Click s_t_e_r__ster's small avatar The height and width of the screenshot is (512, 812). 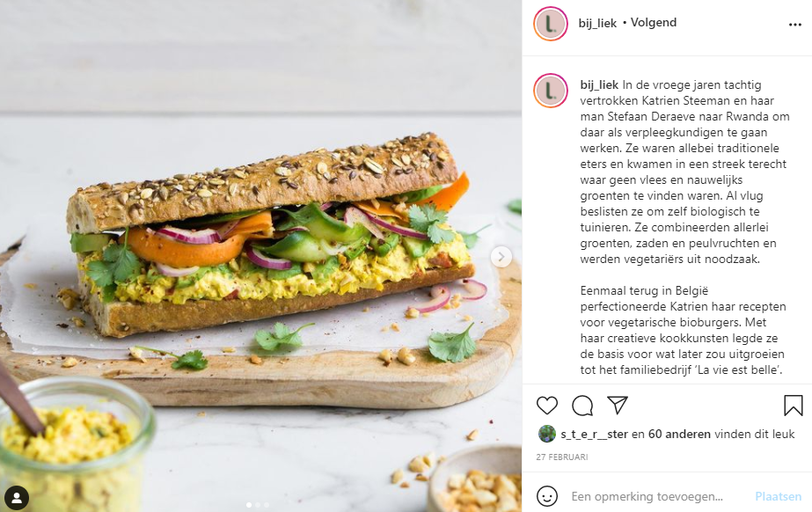[547, 434]
